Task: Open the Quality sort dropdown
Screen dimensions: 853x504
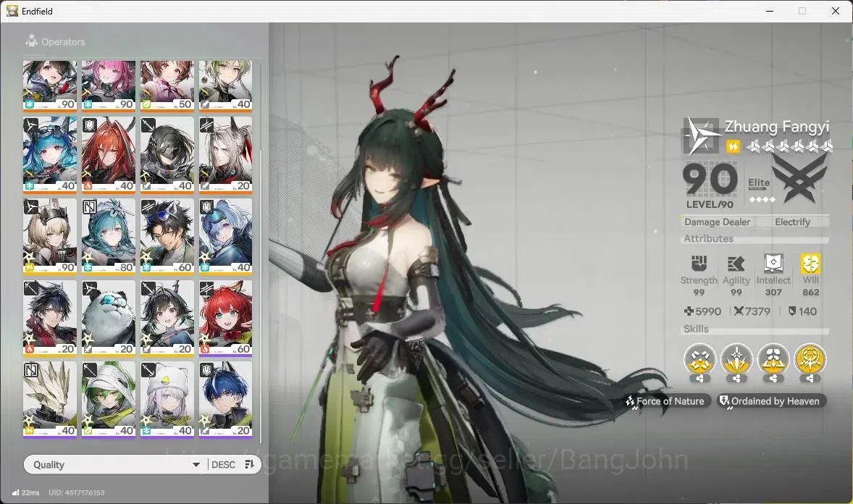Action: click(115, 464)
